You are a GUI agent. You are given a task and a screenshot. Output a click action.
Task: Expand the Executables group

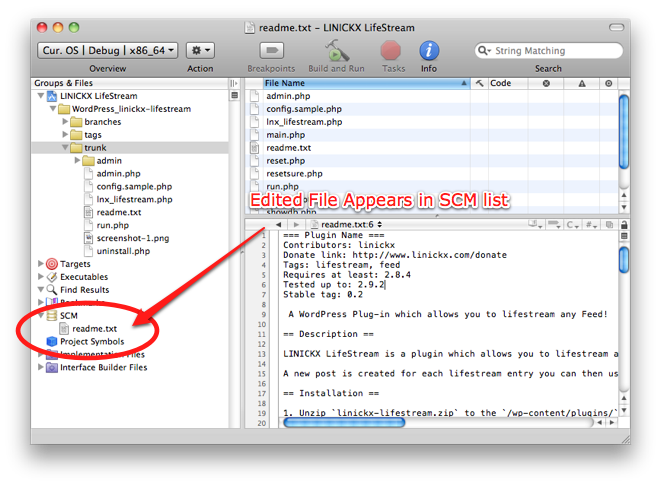[41, 277]
